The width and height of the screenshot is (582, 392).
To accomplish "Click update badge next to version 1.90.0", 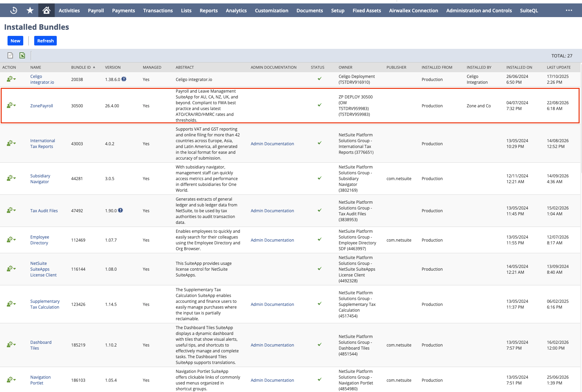I will (x=120, y=210).
